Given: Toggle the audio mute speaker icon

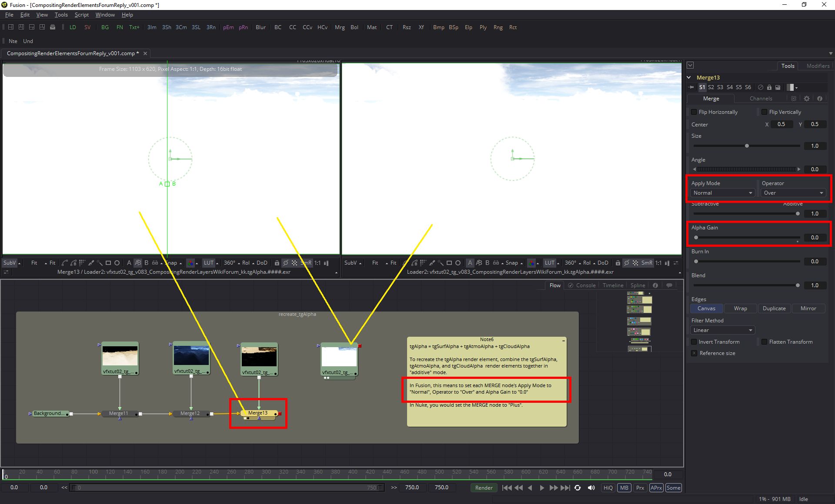Looking at the screenshot, I should (591, 487).
